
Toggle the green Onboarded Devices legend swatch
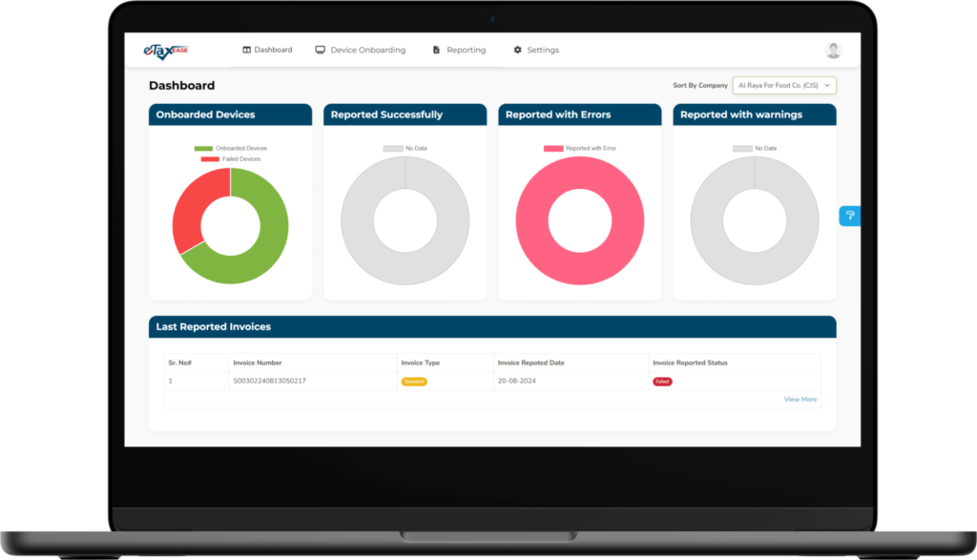[x=203, y=148]
